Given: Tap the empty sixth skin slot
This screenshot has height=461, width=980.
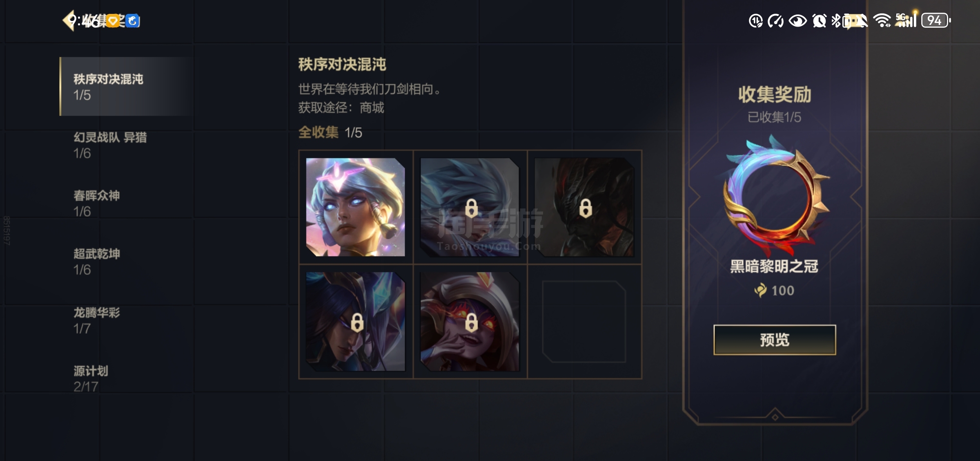Looking at the screenshot, I should [584, 322].
